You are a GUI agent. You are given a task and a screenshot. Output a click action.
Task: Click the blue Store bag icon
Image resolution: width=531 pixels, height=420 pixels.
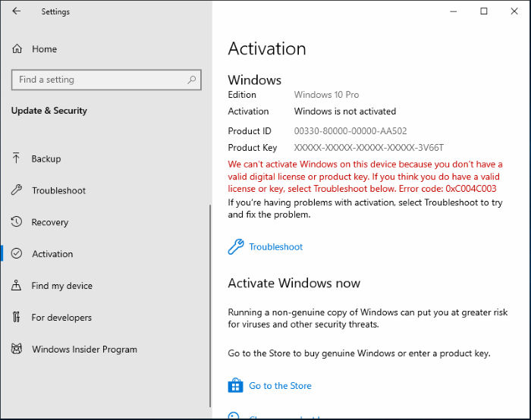tap(235, 385)
